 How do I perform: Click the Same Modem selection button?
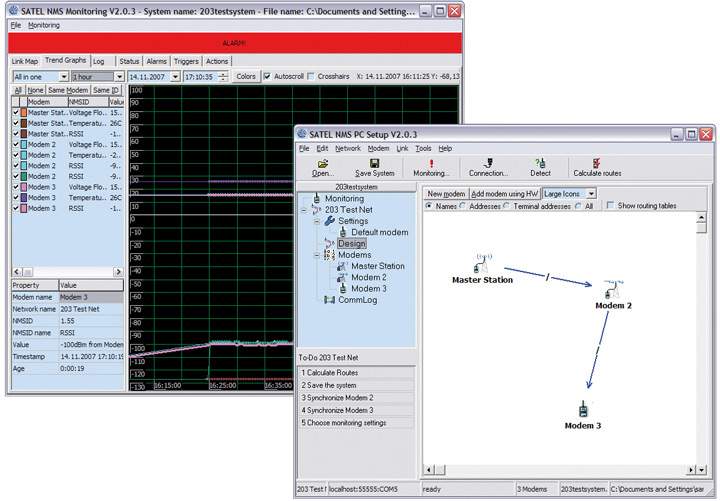point(68,90)
